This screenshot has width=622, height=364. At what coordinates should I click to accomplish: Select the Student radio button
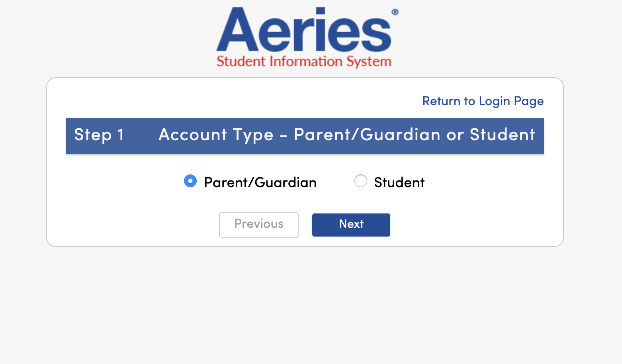point(361,181)
